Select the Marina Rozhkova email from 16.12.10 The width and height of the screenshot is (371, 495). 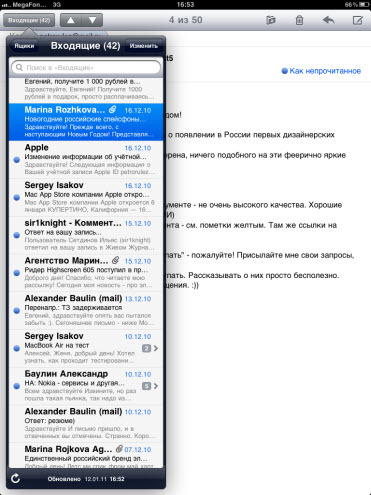click(86, 122)
